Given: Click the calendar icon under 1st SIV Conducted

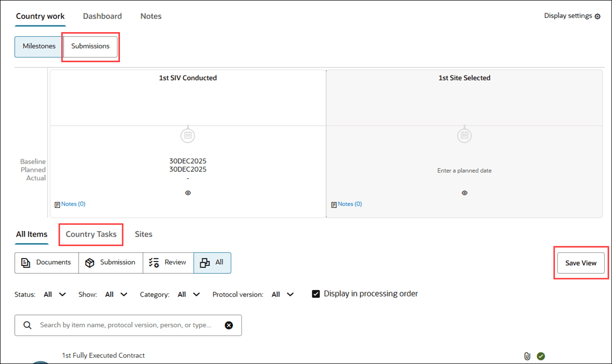Looking at the screenshot, I should 187,135.
